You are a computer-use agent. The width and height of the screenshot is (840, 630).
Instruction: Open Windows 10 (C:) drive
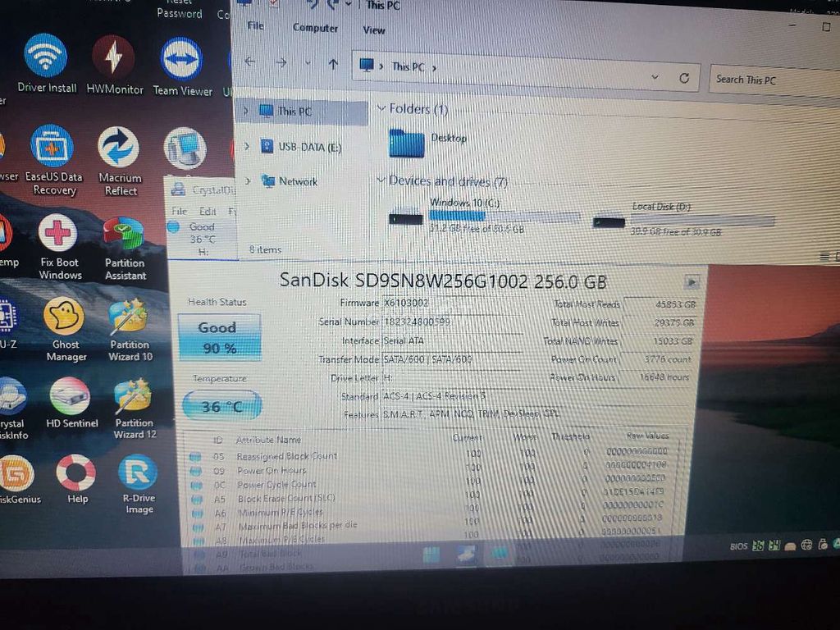coord(484,216)
